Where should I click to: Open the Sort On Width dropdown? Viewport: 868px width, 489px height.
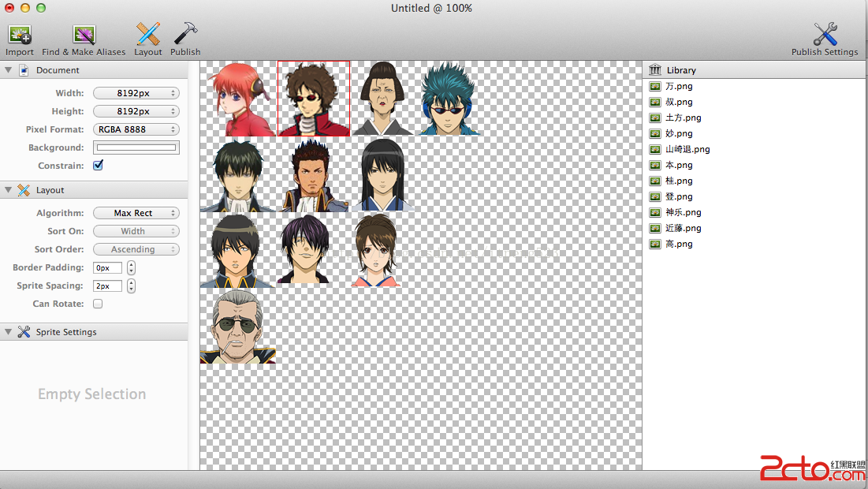tap(136, 231)
